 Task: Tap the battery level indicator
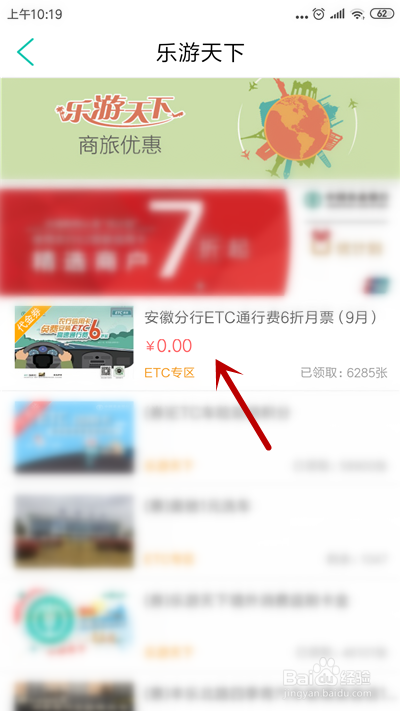click(382, 14)
